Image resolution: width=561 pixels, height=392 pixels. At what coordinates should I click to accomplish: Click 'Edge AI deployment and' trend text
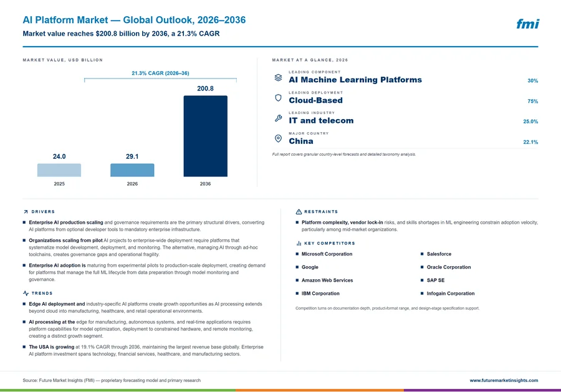coord(57,304)
